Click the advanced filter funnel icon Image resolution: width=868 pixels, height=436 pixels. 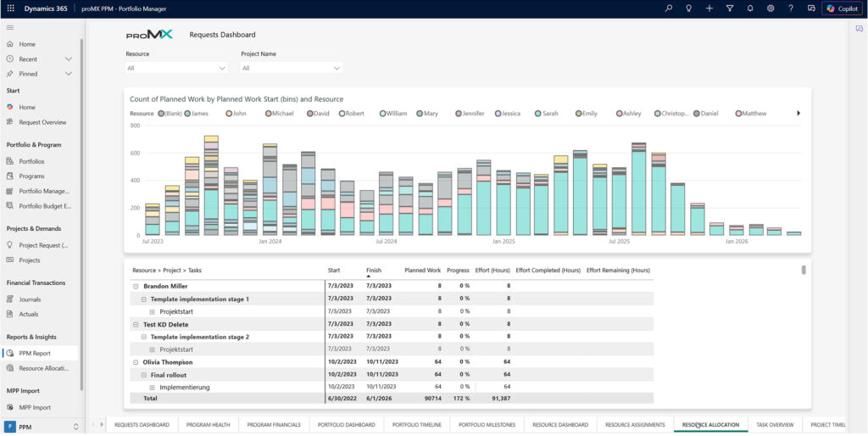pyautogui.click(x=730, y=8)
